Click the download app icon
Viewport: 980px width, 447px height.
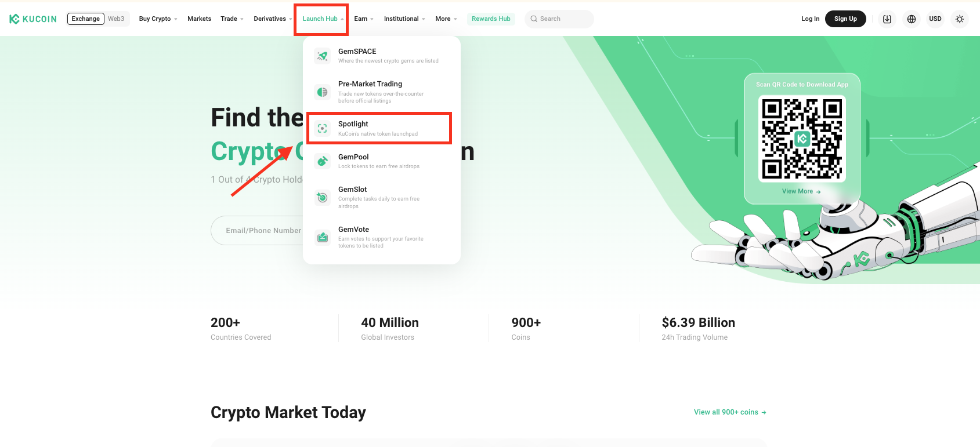point(887,19)
